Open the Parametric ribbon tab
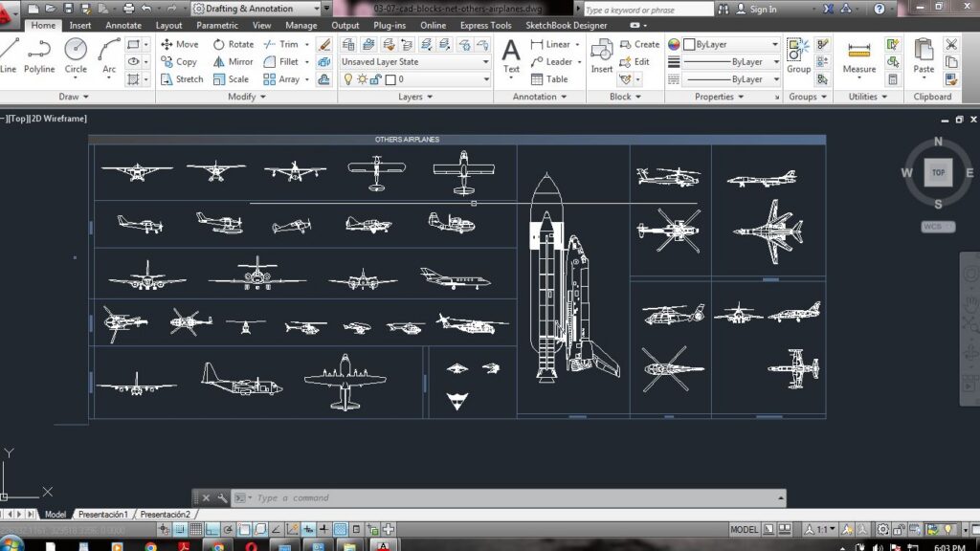The image size is (980, 551). (217, 26)
